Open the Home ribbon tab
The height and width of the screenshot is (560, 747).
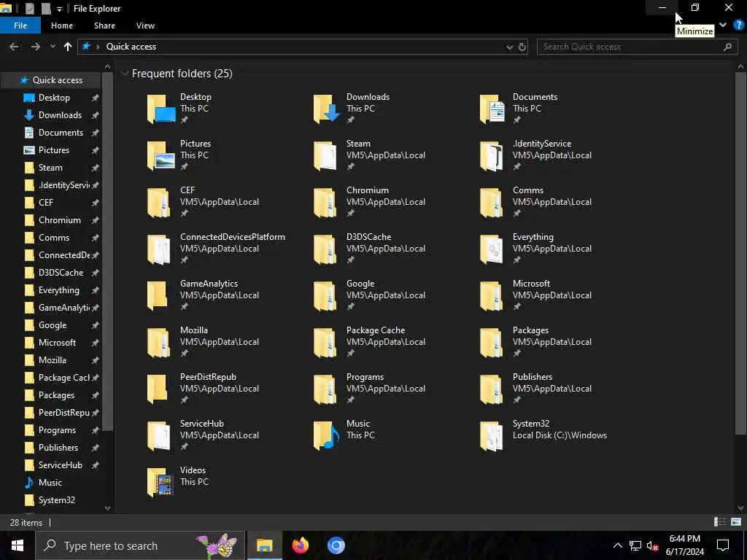click(62, 26)
